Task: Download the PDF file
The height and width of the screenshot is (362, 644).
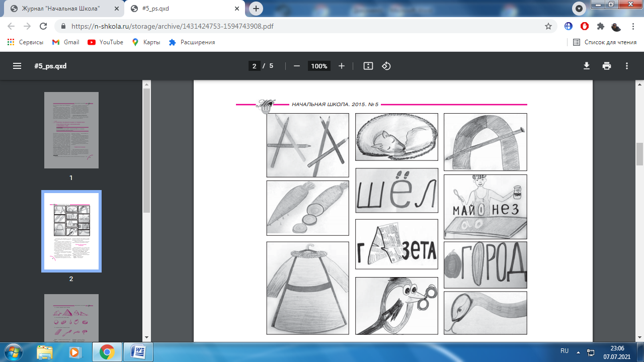Action: 586,66
